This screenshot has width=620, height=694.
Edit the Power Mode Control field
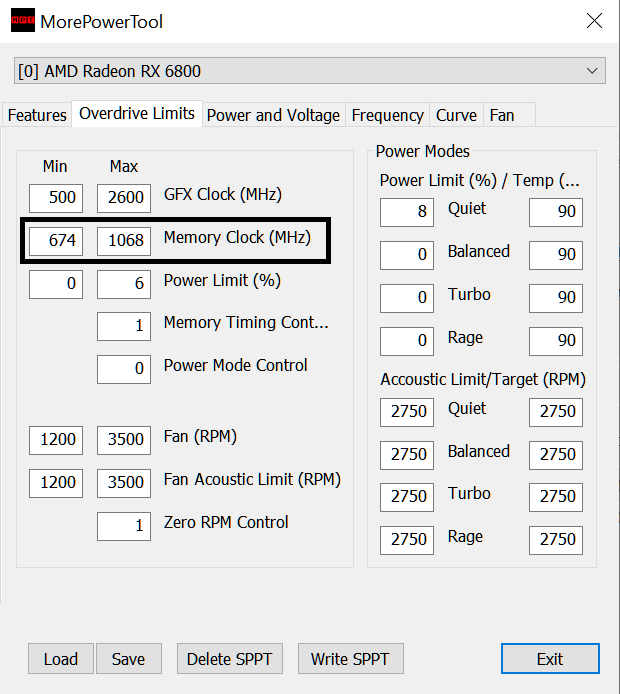pyautogui.click(x=124, y=369)
